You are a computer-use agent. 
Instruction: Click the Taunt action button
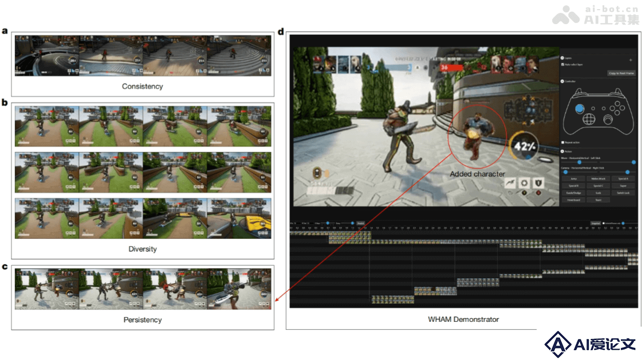pos(598,200)
